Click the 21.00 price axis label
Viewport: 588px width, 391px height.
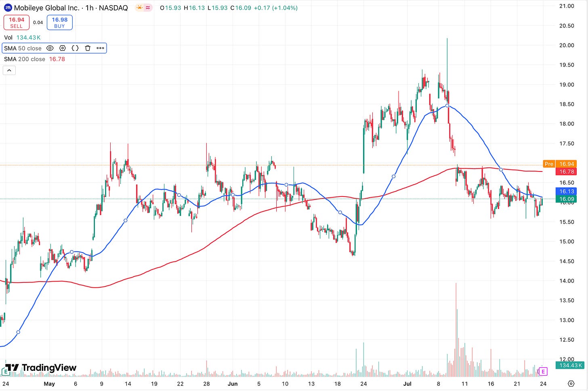(567, 6)
